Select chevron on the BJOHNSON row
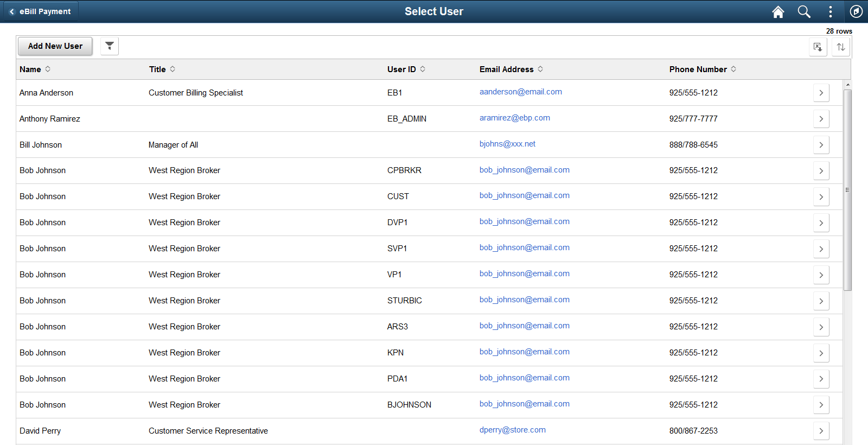This screenshot has width=868, height=445. click(x=821, y=405)
